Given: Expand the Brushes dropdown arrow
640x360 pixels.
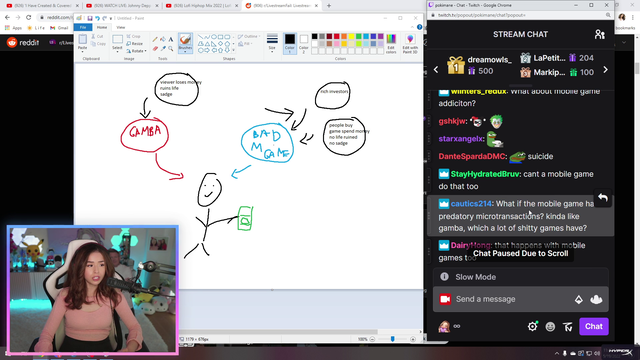Looking at the screenshot, I should 185,51.
